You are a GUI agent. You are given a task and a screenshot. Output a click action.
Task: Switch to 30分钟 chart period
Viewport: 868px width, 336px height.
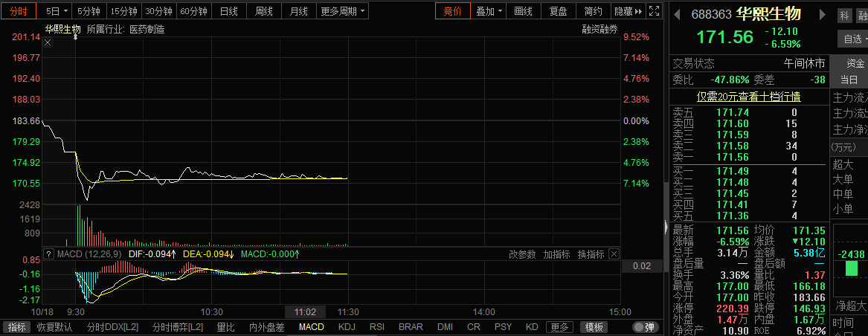coord(159,10)
